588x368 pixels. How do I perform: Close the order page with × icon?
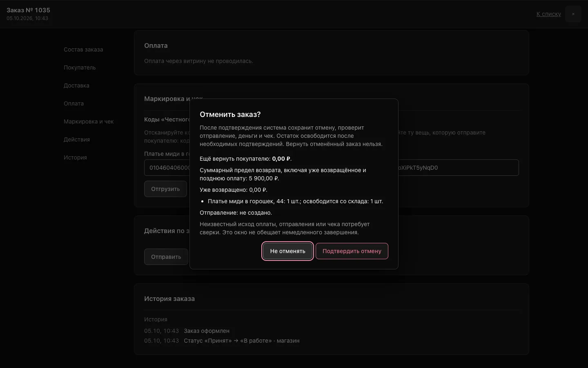pos(573,14)
